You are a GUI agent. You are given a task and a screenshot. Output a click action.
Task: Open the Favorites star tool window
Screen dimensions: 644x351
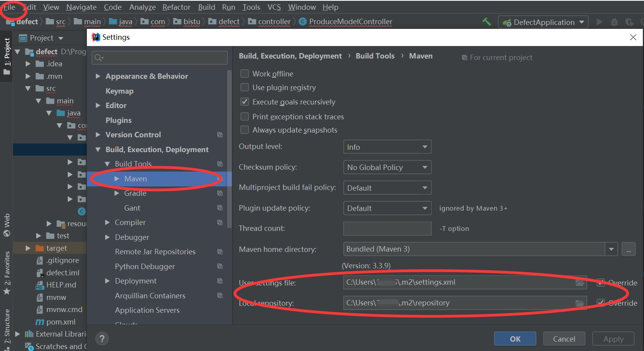click(7, 291)
